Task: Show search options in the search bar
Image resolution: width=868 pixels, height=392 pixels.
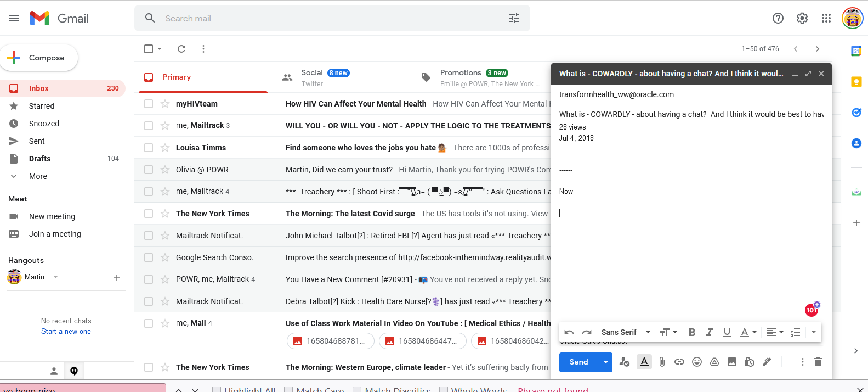Action: [x=514, y=18]
